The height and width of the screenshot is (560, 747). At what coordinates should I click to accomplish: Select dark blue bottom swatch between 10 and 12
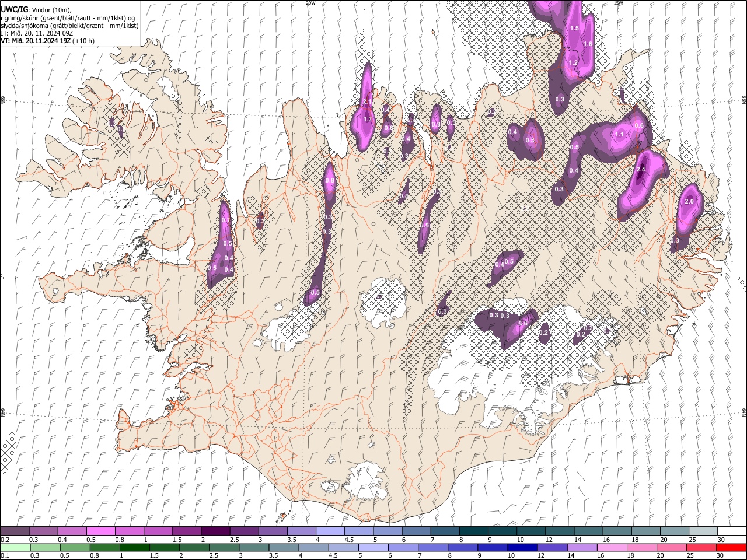point(522,548)
